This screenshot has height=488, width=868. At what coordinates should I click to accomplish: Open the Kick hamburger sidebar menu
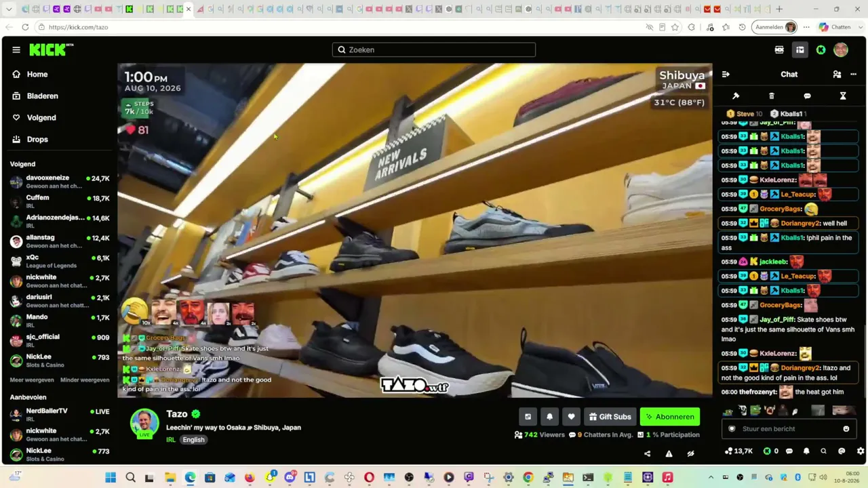click(x=16, y=49)
